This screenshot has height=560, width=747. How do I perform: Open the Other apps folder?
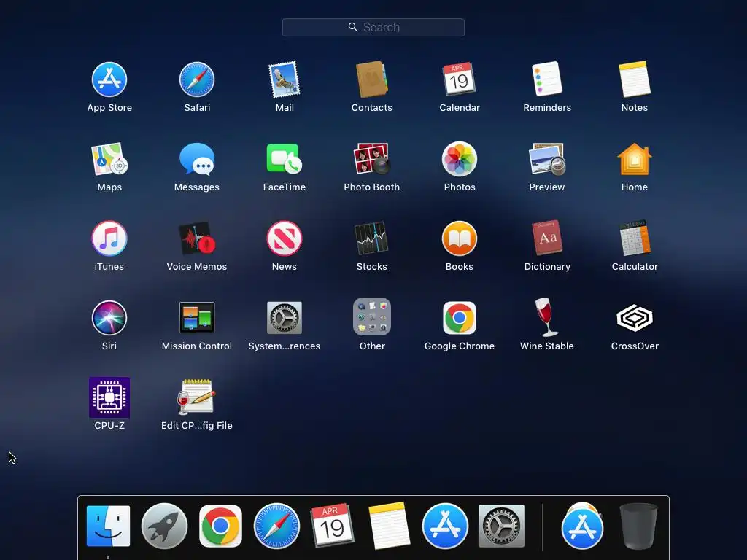click(x=371, y=317)
